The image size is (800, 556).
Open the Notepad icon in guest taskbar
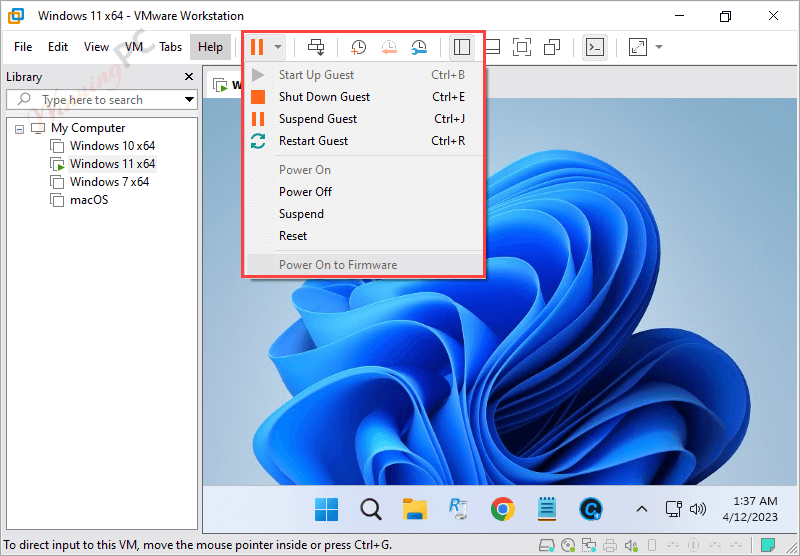[x=546, y=509]
